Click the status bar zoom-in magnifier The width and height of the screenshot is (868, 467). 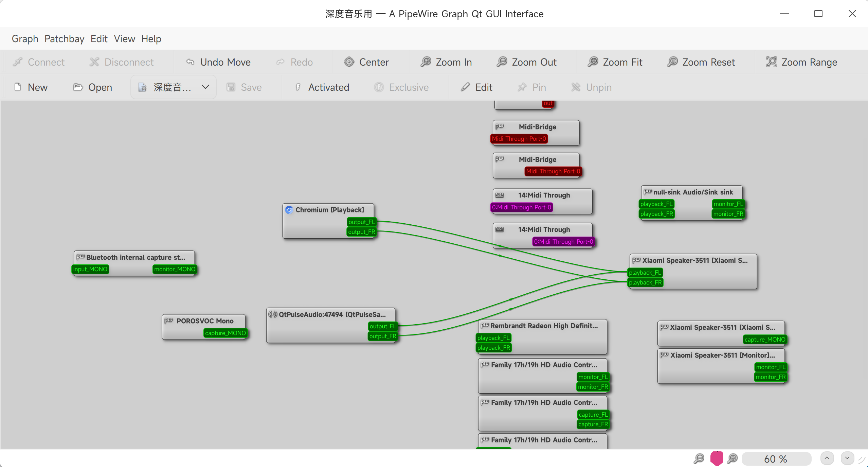tap(733, 459)
